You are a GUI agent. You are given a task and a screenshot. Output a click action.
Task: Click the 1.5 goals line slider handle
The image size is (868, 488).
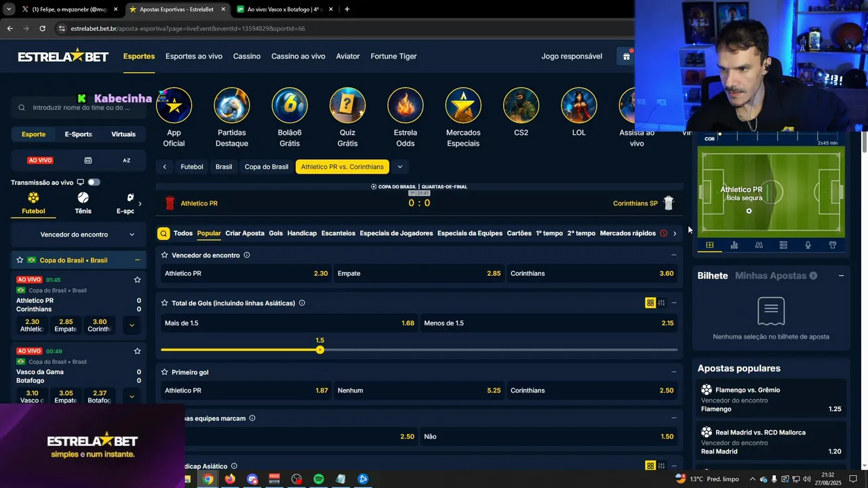pyautogui.click(x=320, y=350)
